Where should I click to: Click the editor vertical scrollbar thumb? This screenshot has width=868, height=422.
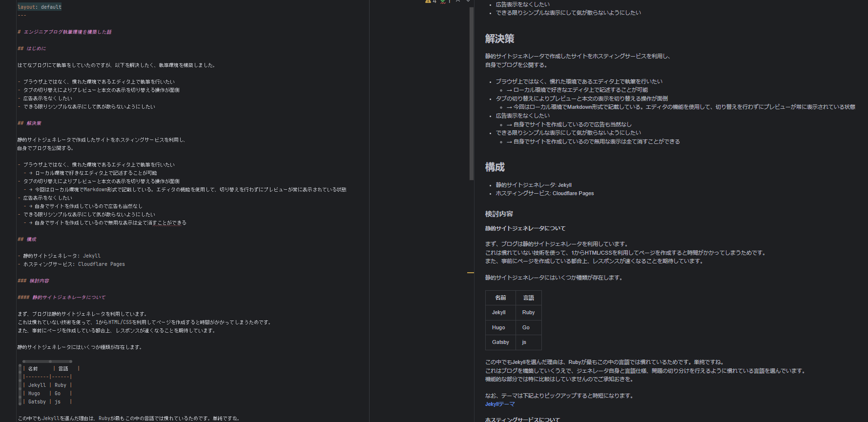(472, 93)
